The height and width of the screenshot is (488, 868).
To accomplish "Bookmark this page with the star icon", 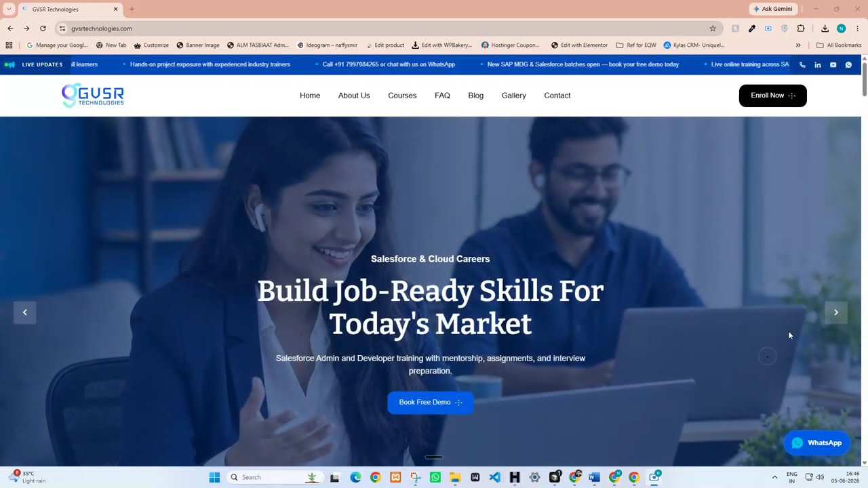I will click(x=713, y=28).
